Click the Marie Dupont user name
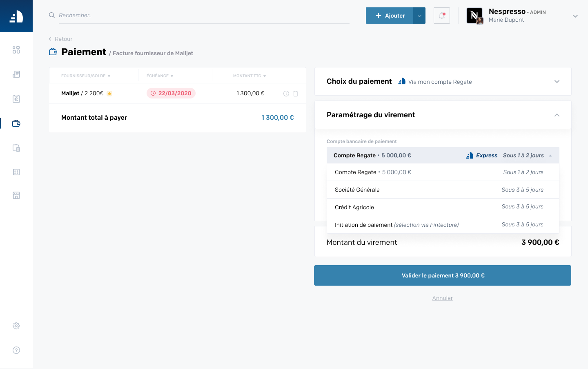 pyautogui.click(x=506, y=20)
